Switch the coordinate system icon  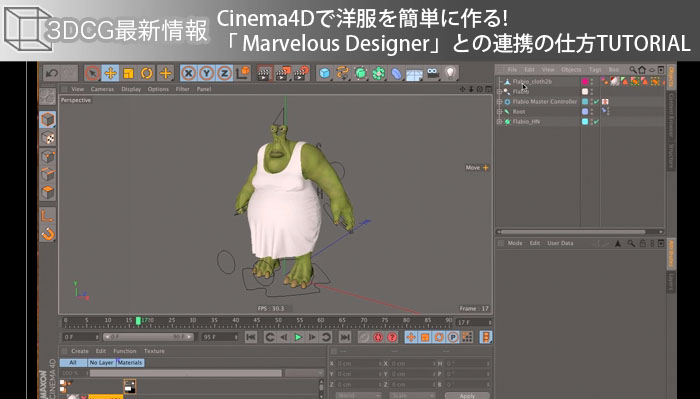point(243,73)
